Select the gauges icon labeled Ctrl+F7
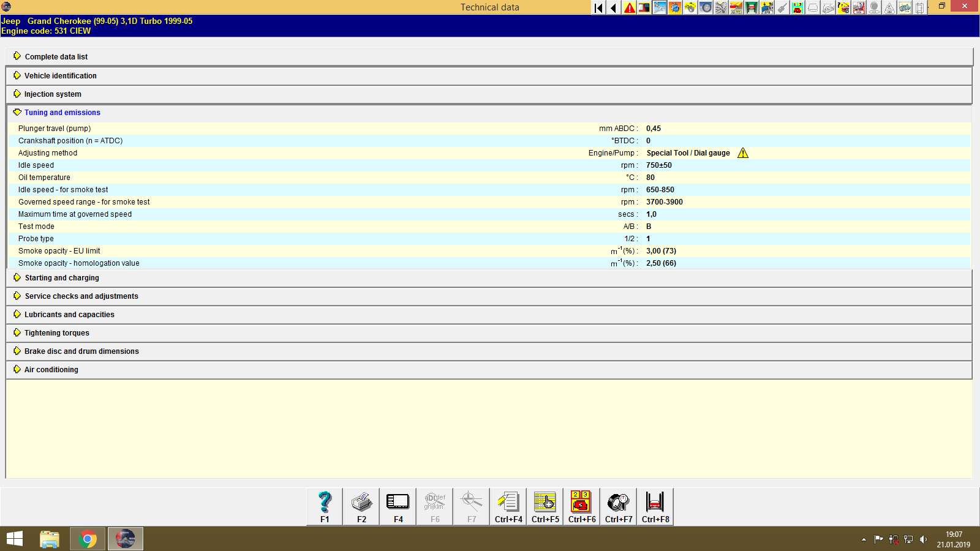The width and height of the screenshot is (980, 551). click(618, 505)
